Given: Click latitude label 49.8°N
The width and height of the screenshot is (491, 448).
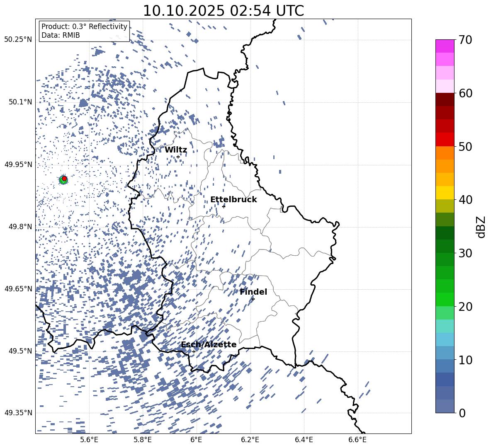Looking at the screenshot, I should pos(20,226).
